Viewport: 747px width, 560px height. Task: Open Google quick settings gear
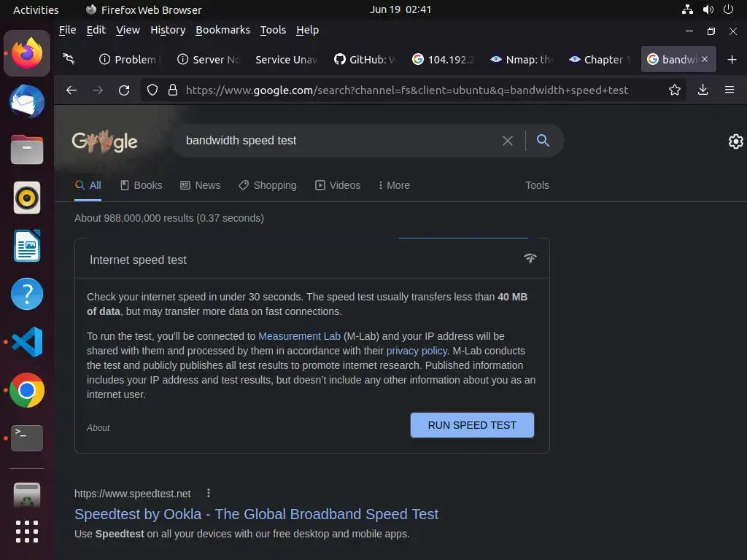pyautogui.click(x=735, y=141)
